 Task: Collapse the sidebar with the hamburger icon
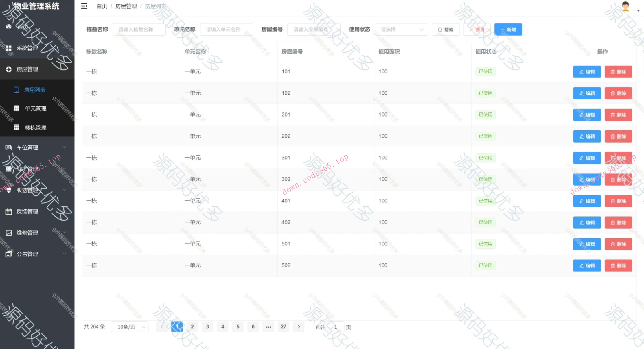tap(84, 6)
